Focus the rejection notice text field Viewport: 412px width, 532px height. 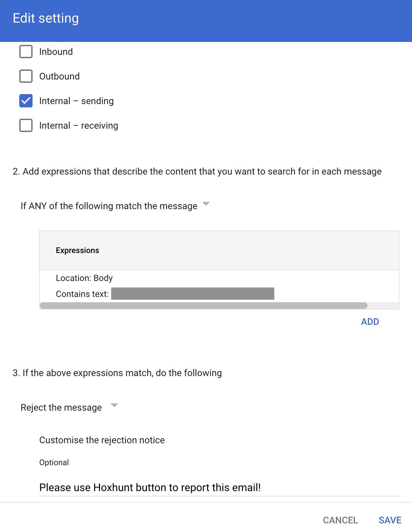(219, 487)
